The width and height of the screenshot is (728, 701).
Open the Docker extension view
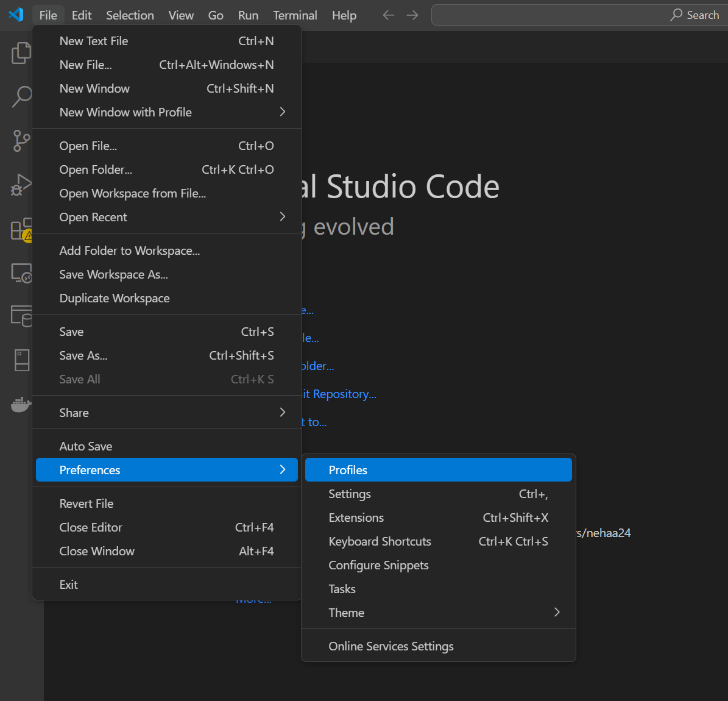click(x=20, y=404)
